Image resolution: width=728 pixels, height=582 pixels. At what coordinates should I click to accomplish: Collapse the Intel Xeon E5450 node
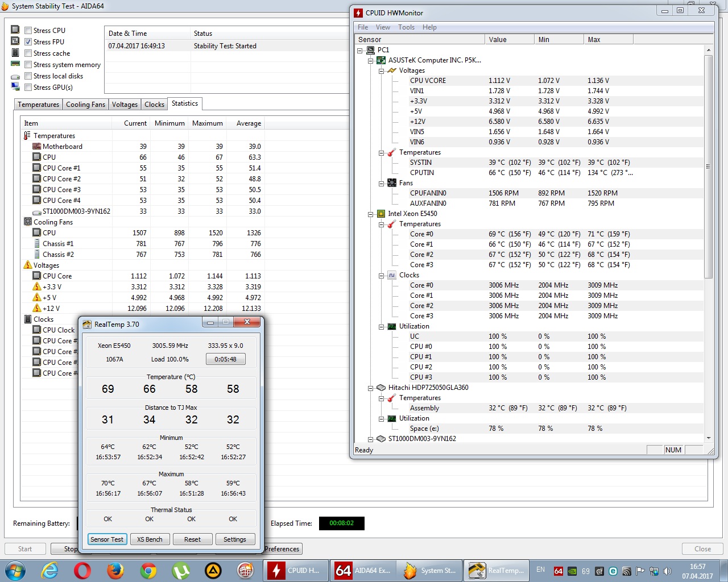point(371,214)
